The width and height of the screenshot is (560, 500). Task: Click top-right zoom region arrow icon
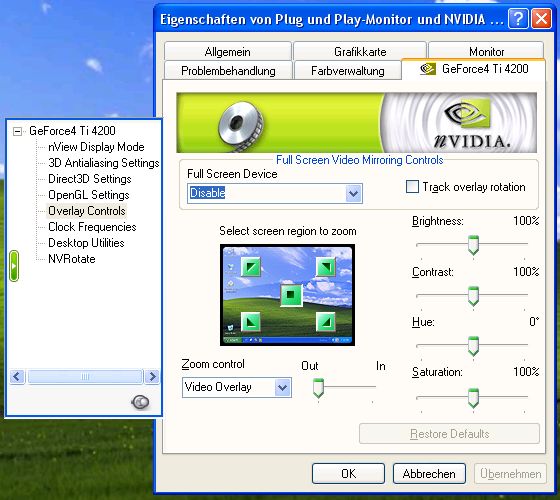326,267
